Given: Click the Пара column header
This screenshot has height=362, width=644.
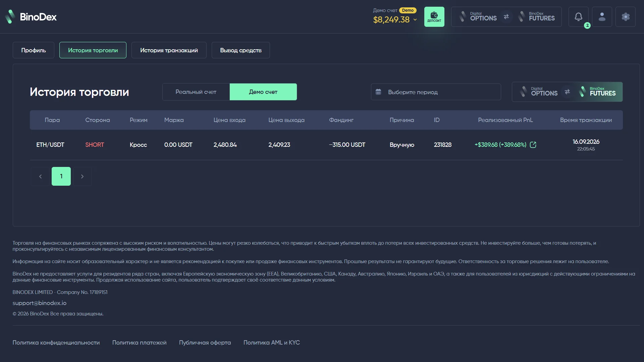Looking at the screenshot, I should [x=52, y=120].
